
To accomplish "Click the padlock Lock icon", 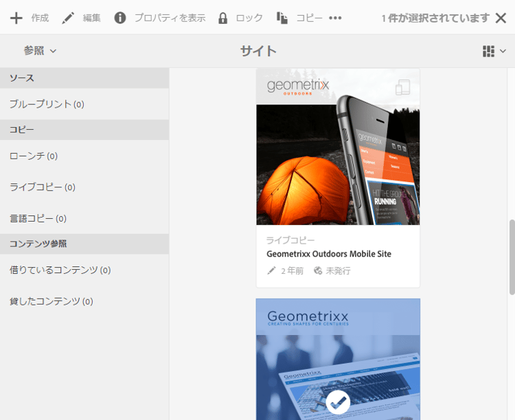I will point(222,18).
